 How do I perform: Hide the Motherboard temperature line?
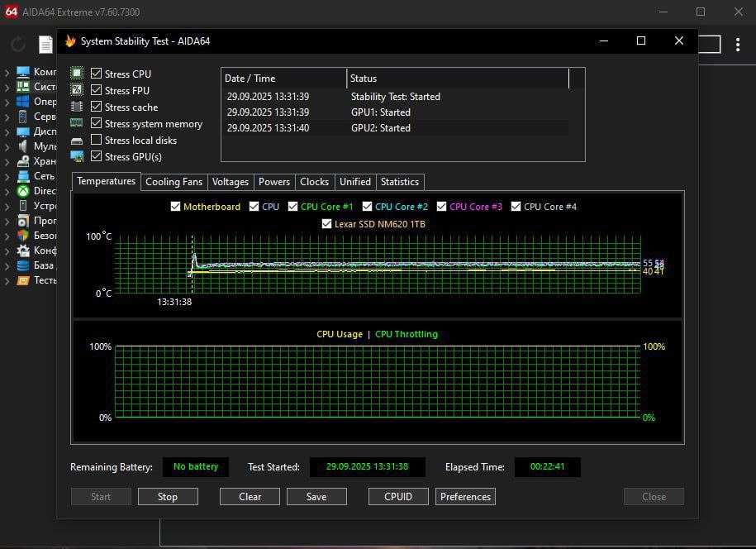coord(175,207)
